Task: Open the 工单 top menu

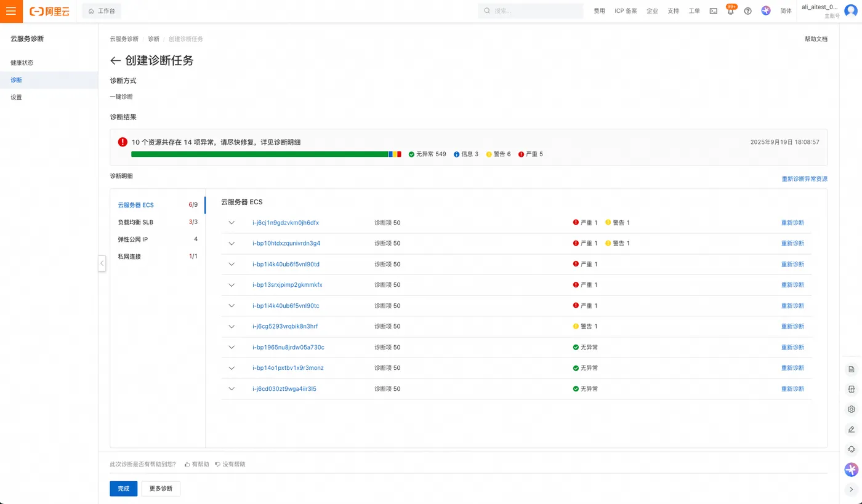Action: (694, 11)
